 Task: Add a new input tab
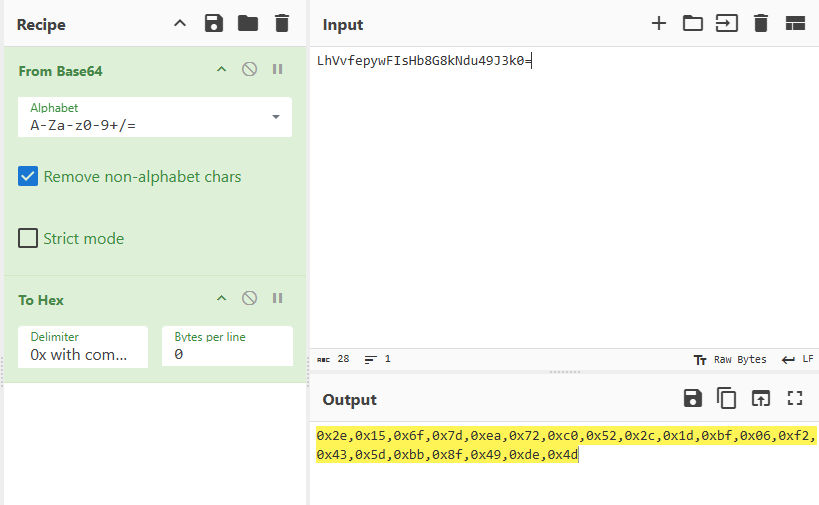pos(659,24)
